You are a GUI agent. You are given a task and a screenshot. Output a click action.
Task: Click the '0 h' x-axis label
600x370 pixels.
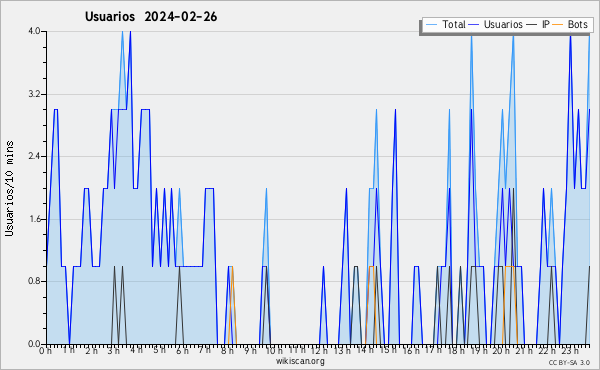click(45, 351)
